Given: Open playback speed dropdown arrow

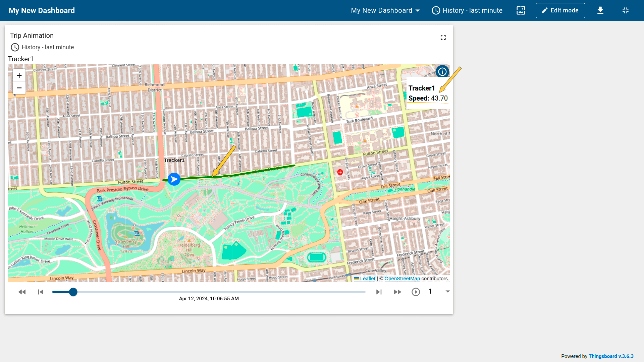Looking at the screenshot, I should tap(447, 291).
